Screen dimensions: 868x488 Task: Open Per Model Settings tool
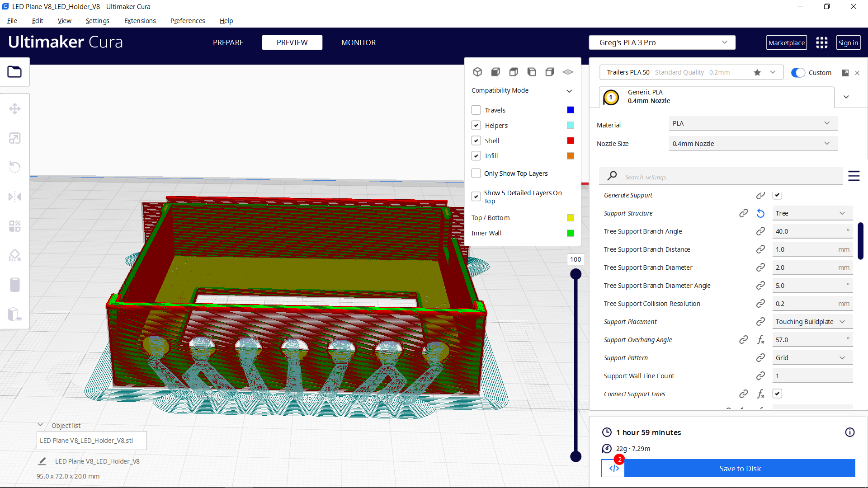15,226
